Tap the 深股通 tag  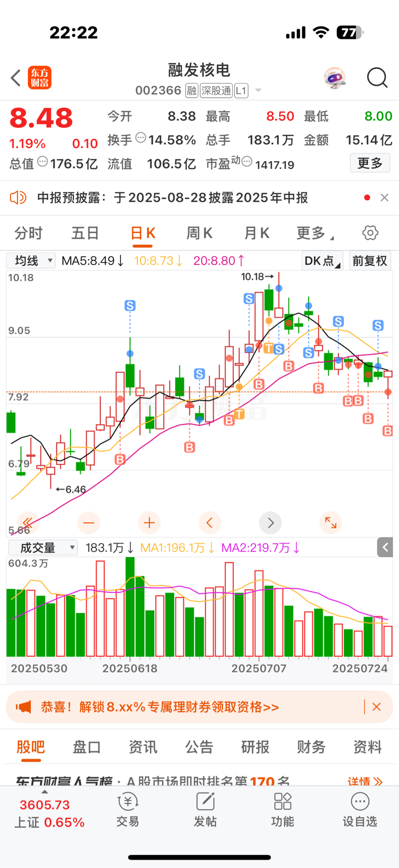click(216, 91)
